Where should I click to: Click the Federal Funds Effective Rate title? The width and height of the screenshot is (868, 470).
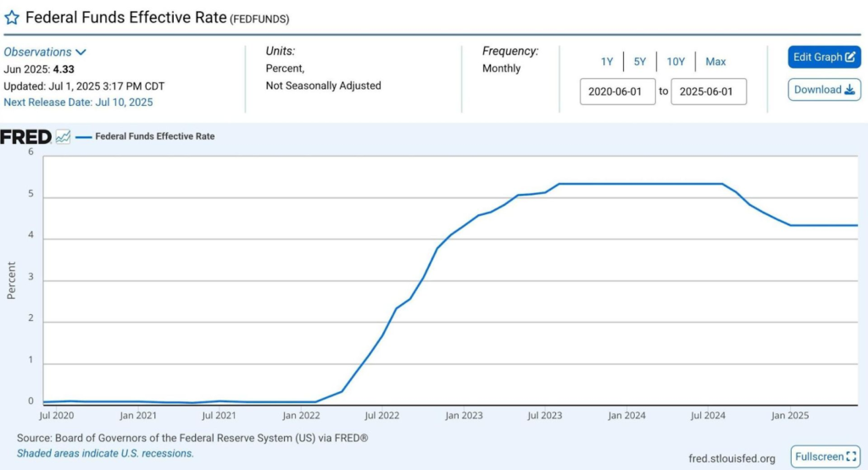[125, 17]
